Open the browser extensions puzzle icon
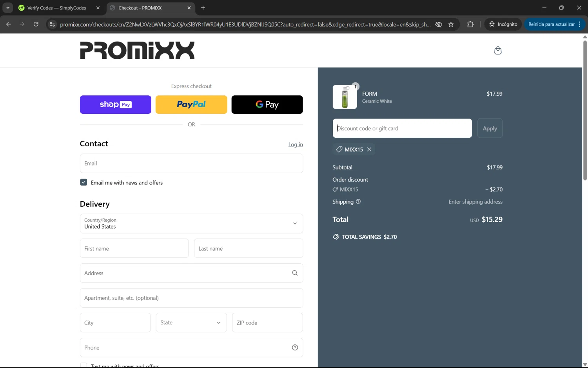The image size is (588, 368). pos(470,24)
